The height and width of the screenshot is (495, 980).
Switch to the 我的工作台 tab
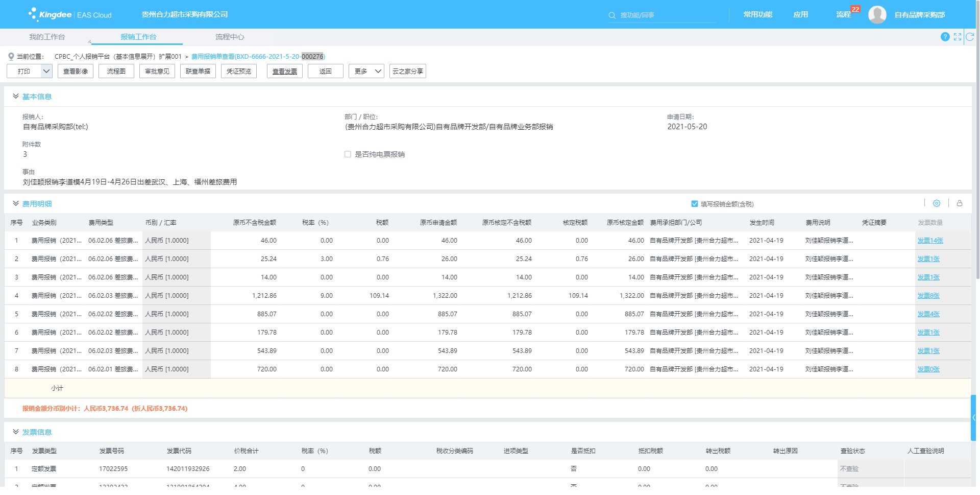coord(47,37)
